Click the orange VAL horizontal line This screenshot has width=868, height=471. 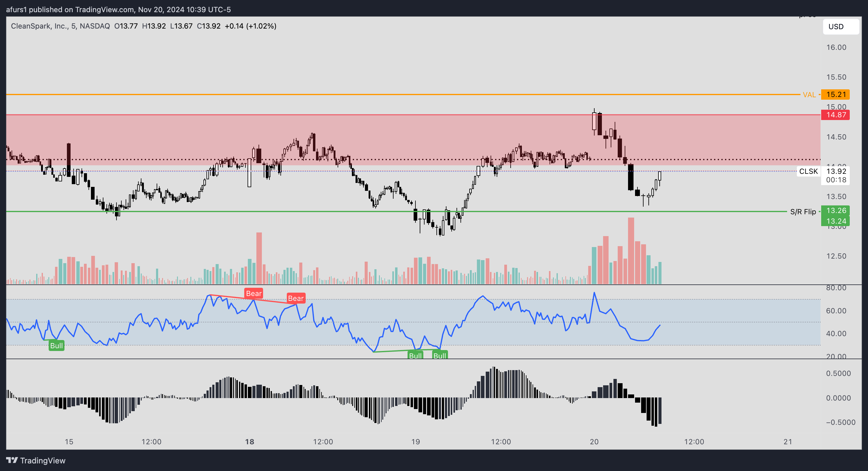point(403,95)
